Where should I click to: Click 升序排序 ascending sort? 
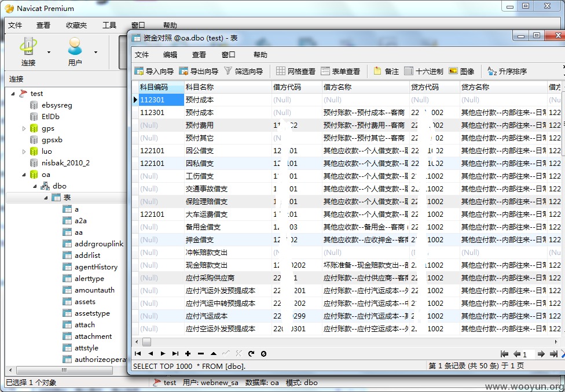(x=507, y=71)
